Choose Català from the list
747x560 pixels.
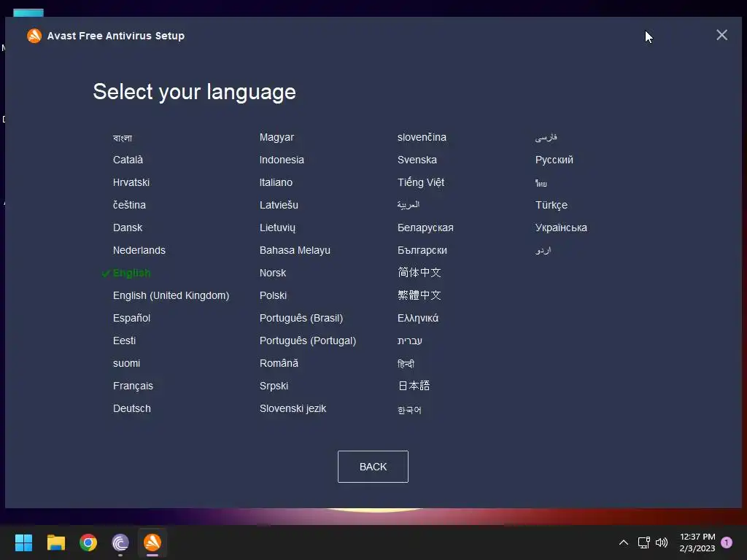pos(128,160)
